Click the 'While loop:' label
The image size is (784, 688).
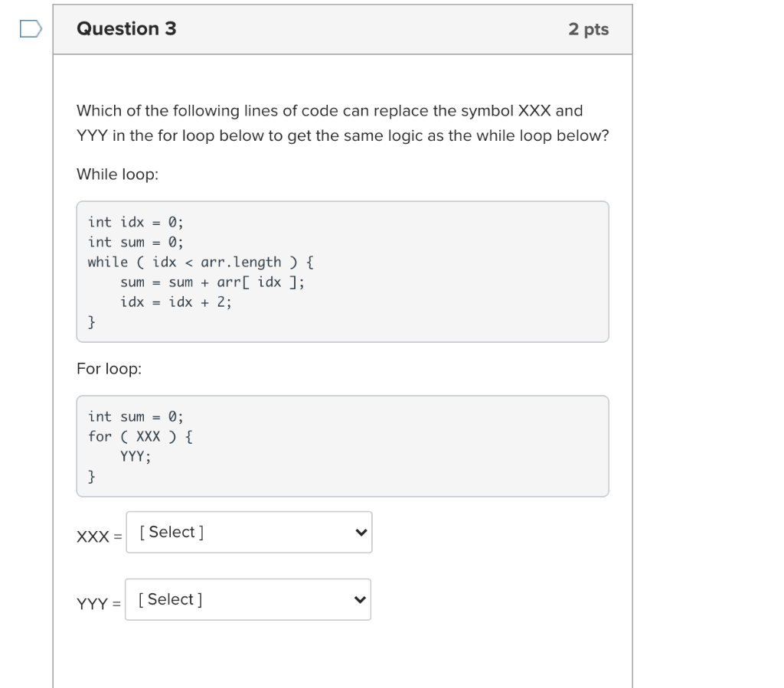[x=118, y=174]
